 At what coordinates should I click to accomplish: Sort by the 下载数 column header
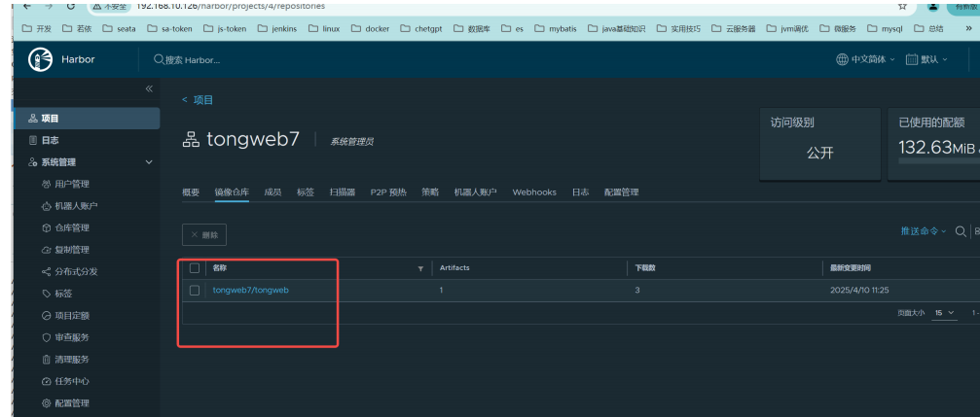pos(645,268)
